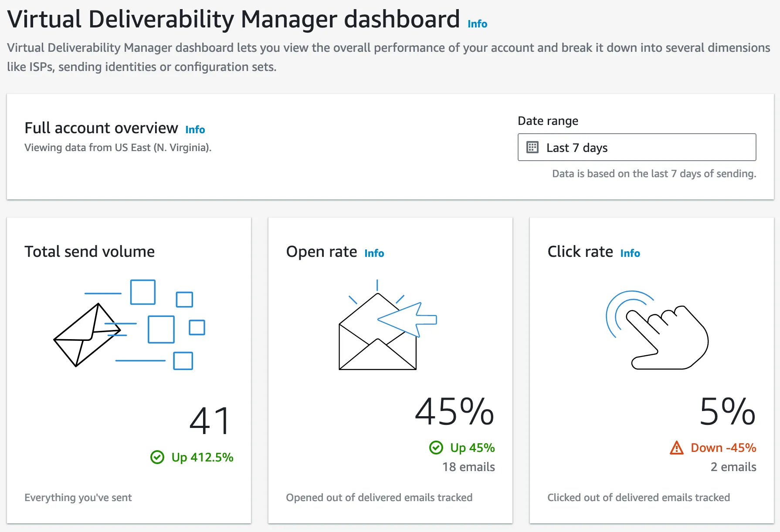The width and height of the screenshot is (780, 532).
Task: Click the Total send volume card heading
Action: click(89, 252)
